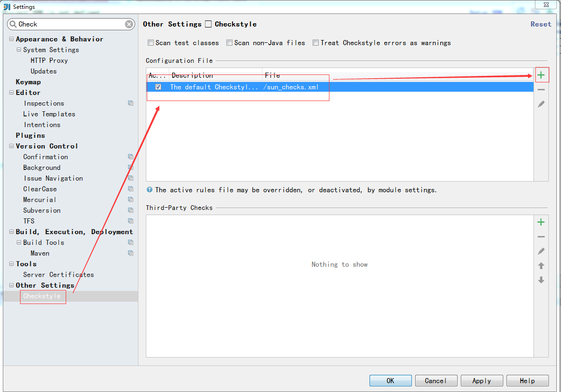
Task: Click OK to confirm settings
Action: coord(390,380)
